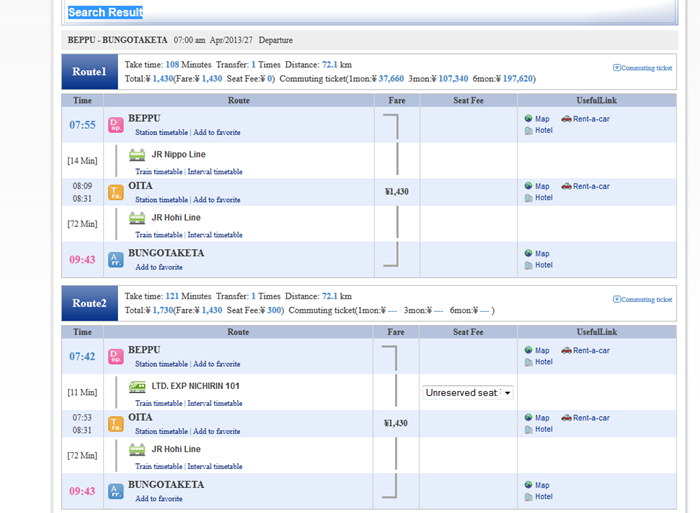
Task: Open Train timetable for JR Hohi Line in Route1
Action: coord(159,235)
